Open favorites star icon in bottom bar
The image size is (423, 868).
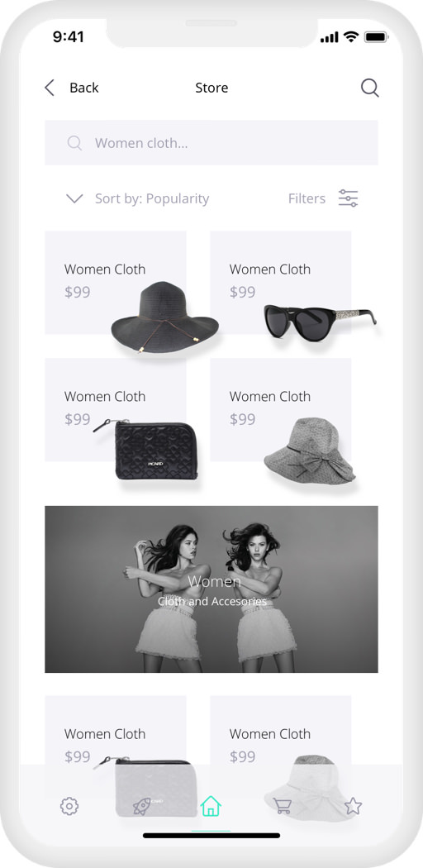(x=353, y=806)
